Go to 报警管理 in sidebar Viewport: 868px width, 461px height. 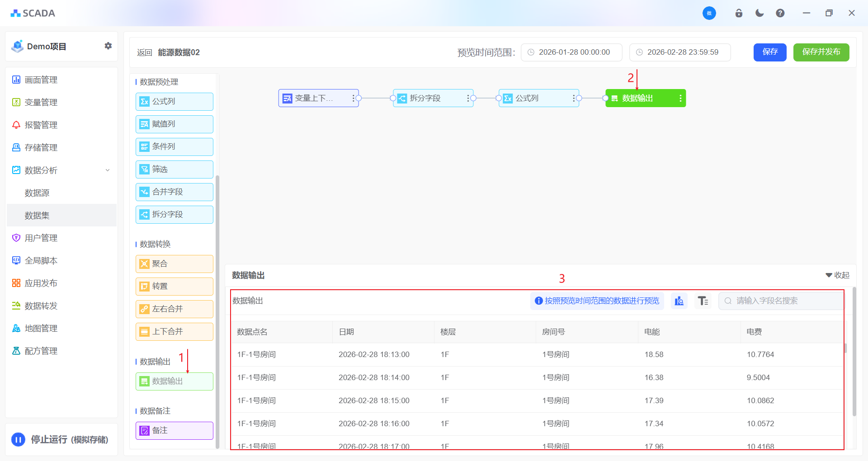coord(41,125)
